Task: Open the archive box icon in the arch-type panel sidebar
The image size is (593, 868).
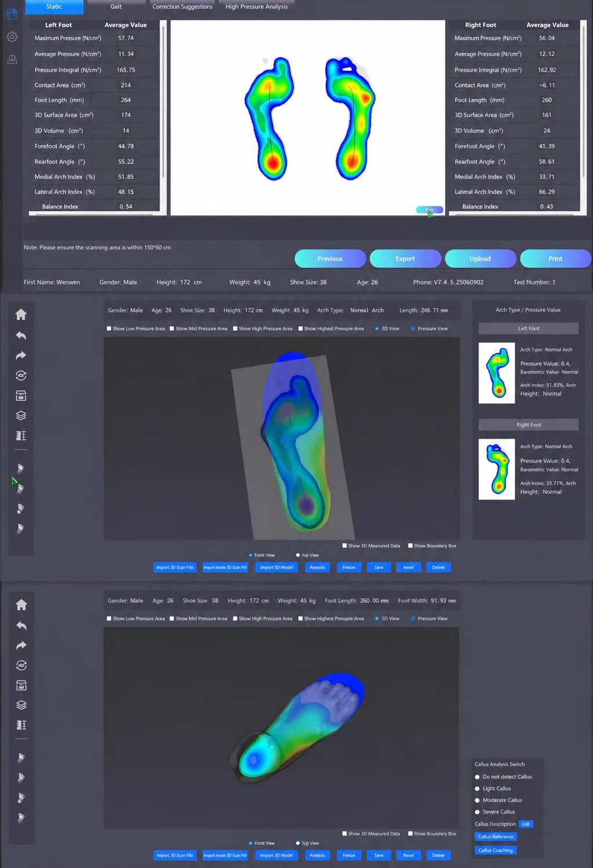Action: [21, 395]
